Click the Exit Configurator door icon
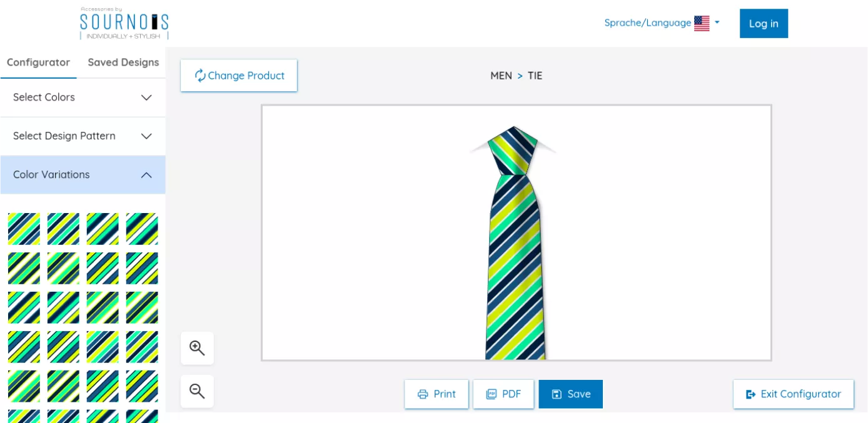Viewport: 868px width, 423px height. tap(751, 394)
